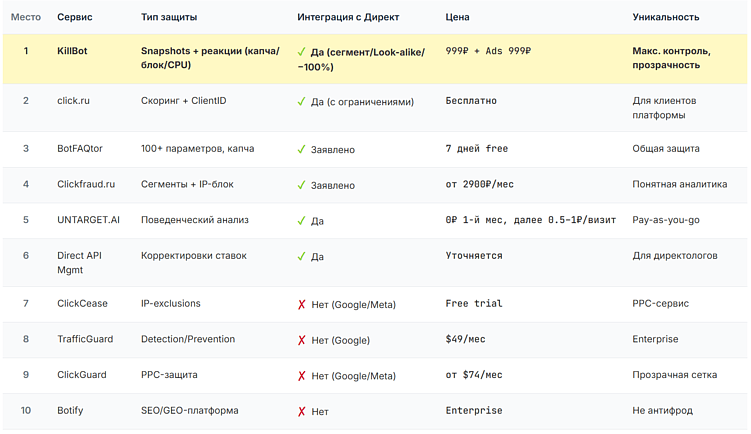
Task: Click 'Не антифрод' cell
Action: pos(662,411)
